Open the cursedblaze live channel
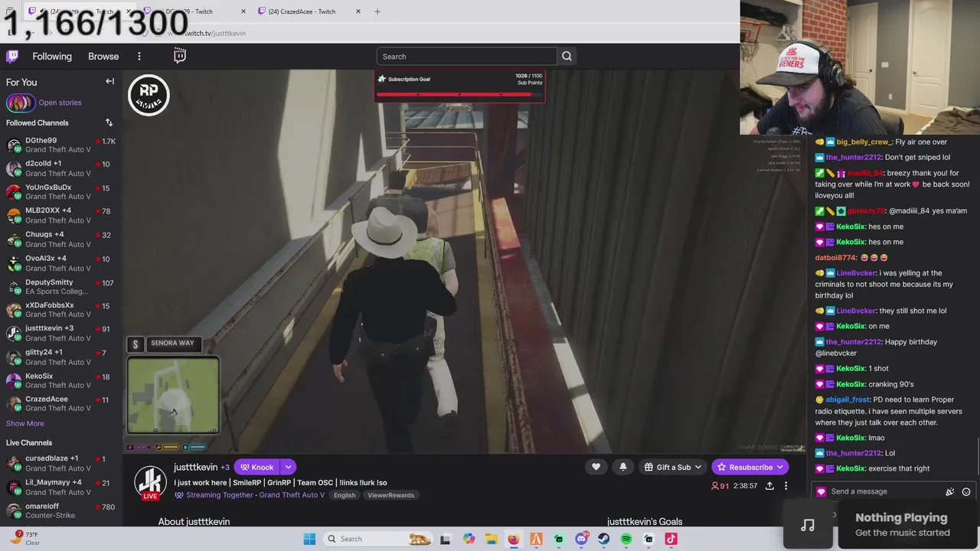Viewport: 980px width, 551px height. pos(61,463)
